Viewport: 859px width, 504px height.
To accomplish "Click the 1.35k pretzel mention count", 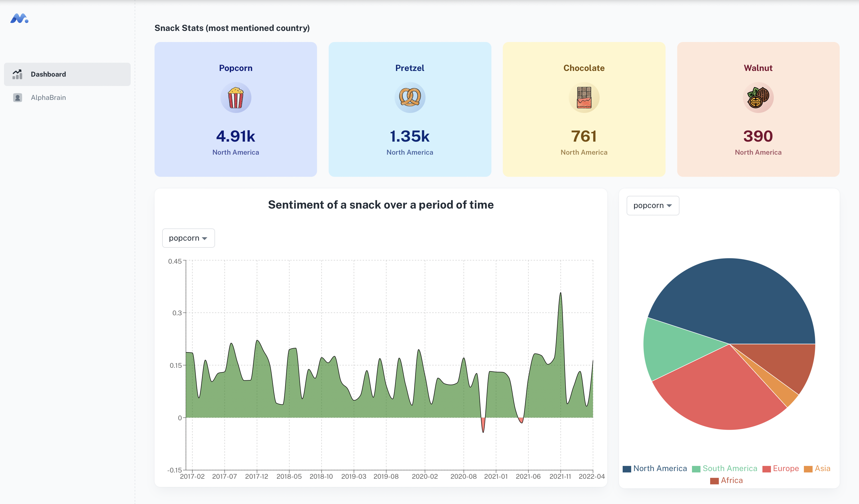I will tap(410, 136).
